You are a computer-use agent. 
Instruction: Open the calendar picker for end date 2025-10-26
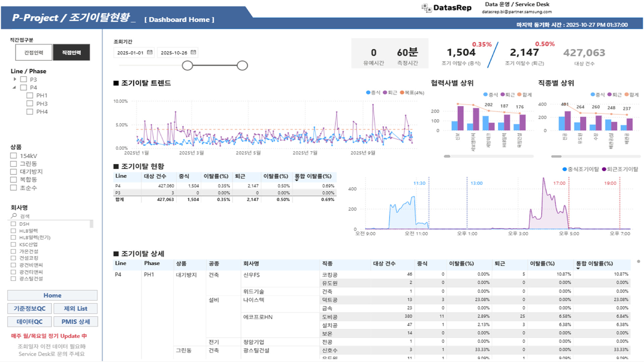pos(193,52)
